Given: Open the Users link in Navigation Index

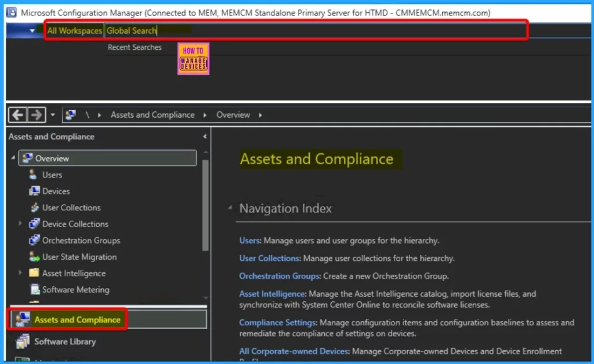Looking at the screenshot, I should pos(249,241).
